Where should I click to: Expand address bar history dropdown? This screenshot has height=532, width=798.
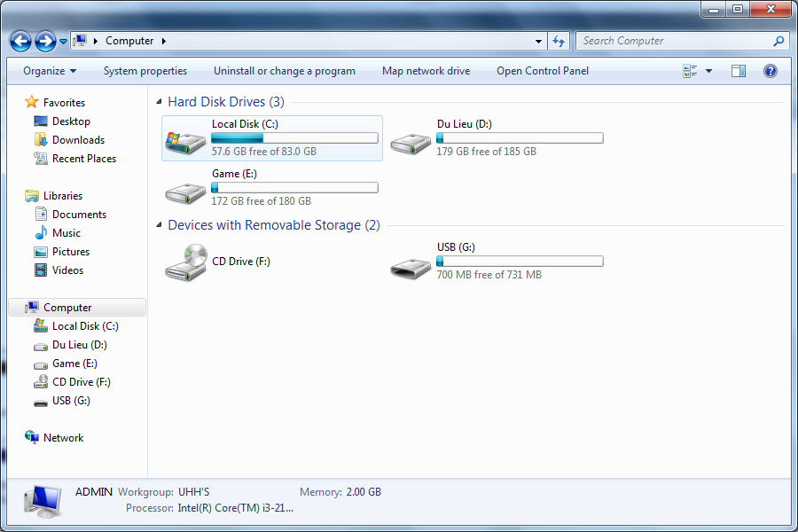[538, 42]
